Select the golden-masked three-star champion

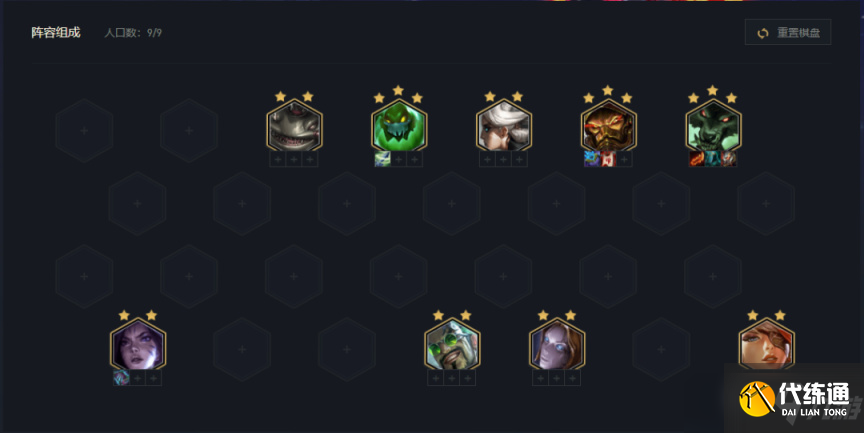pos(608,126)
